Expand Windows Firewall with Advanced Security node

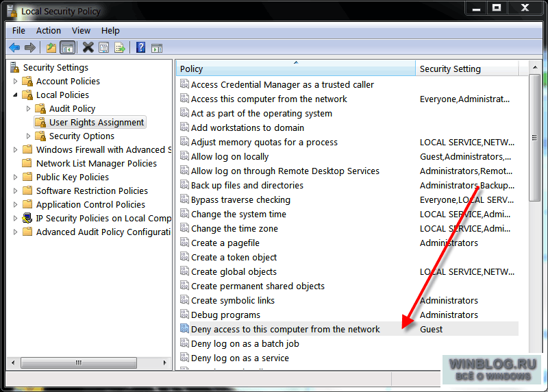point(15,149)
